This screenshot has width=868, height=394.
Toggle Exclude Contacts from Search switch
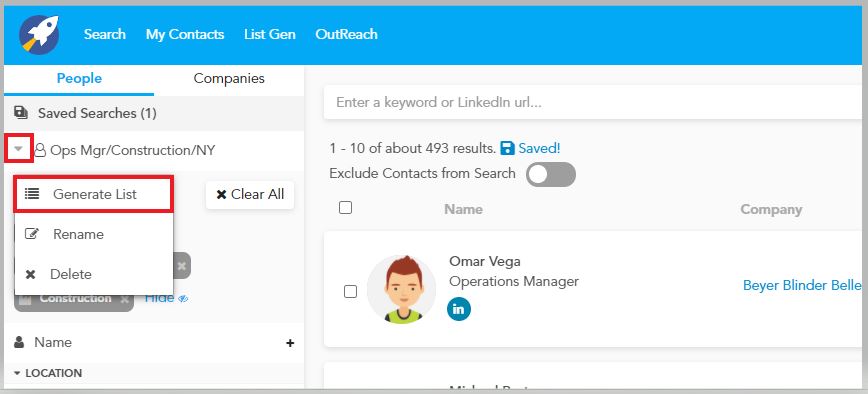[550, 174]
